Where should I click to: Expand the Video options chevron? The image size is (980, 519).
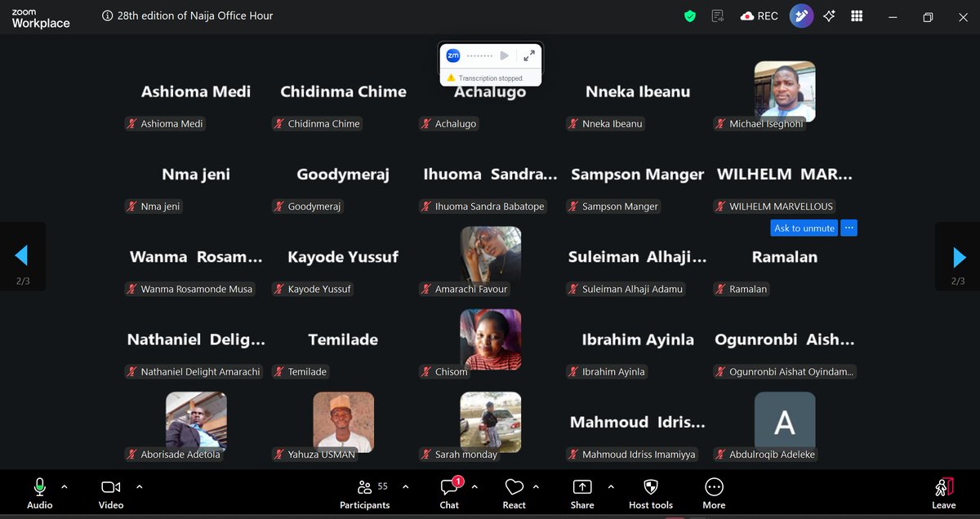click(139, 487)
